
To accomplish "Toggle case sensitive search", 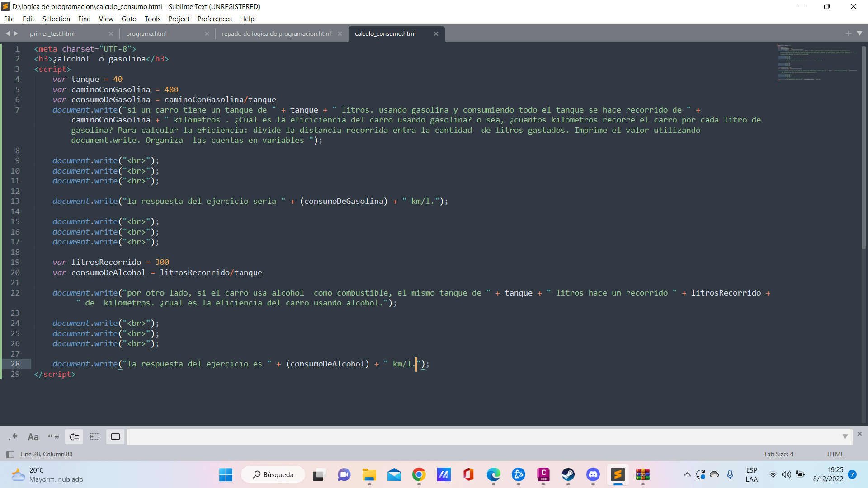I will [33, 436].
